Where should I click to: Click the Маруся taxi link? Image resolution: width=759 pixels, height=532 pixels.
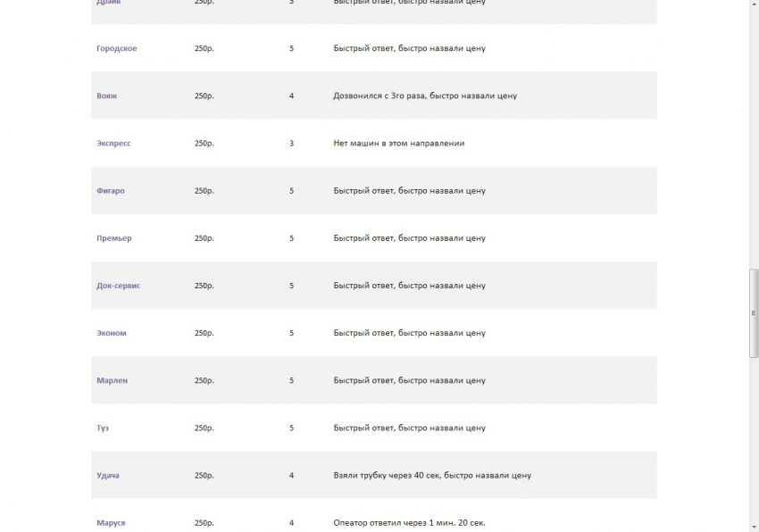click(x=111, y=523)
